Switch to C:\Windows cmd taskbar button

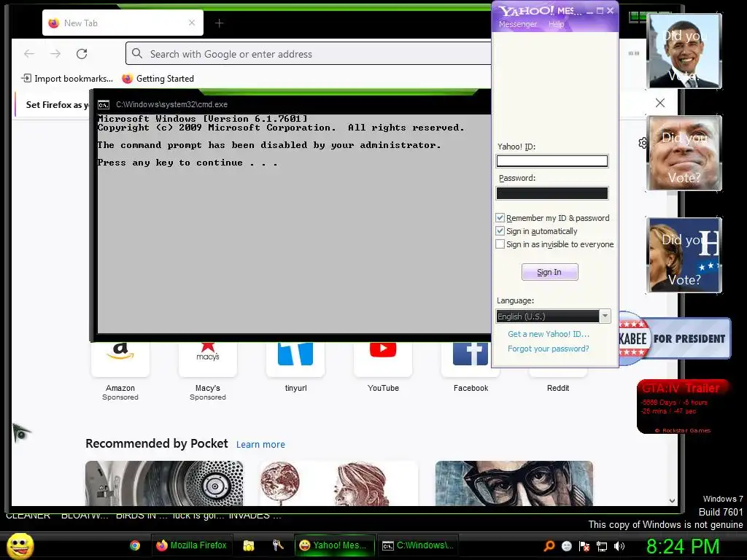coord(418,545)
